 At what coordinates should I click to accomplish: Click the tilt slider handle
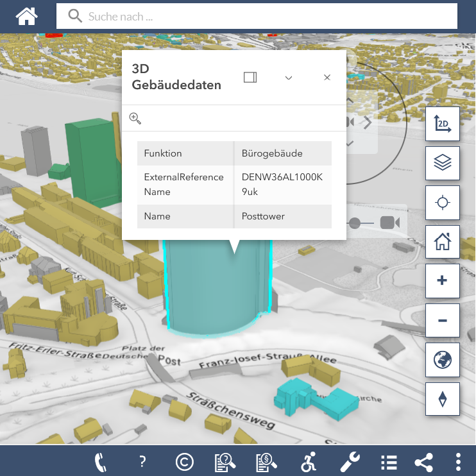(x=354, y=223)
